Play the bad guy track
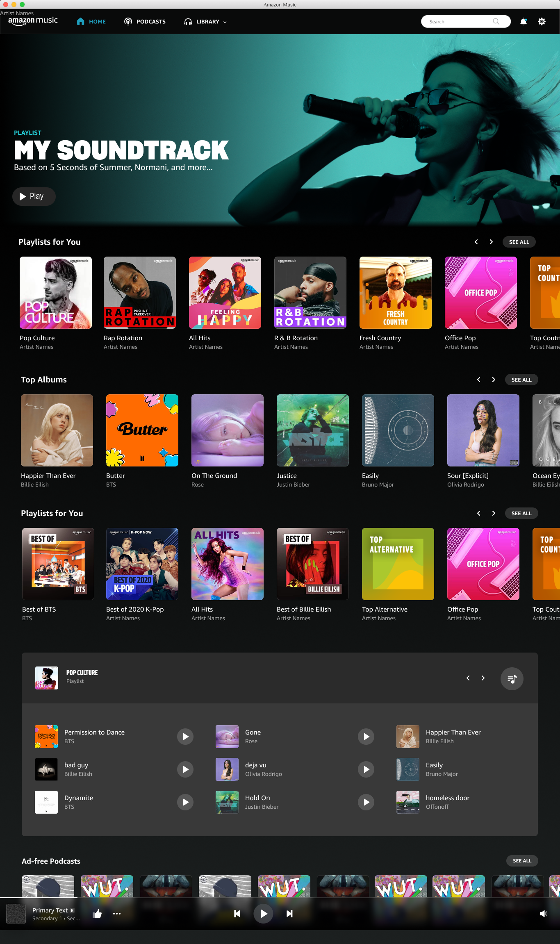560x944 pixels. [185, 769]
